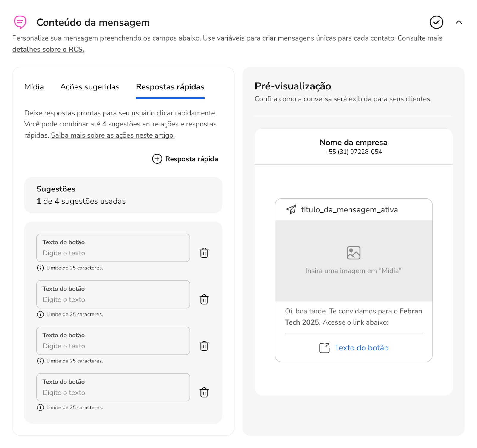Toggle the section completed checkmark circle
The height and width of the screenshot is (448, 477).
tap(436, 22)
